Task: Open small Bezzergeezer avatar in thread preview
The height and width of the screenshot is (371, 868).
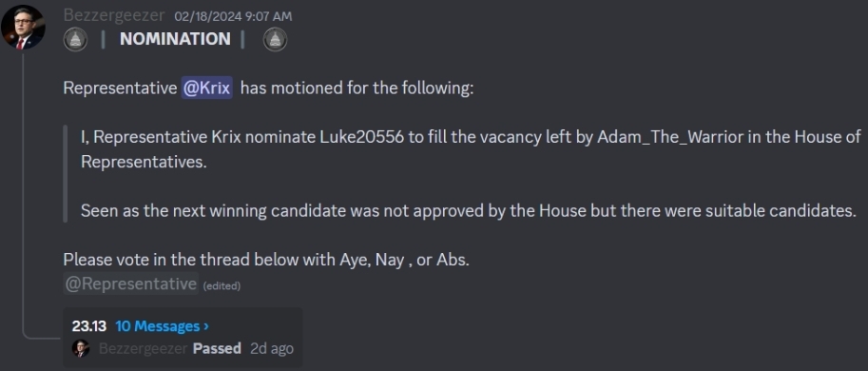Action: [x=81, y=348]
